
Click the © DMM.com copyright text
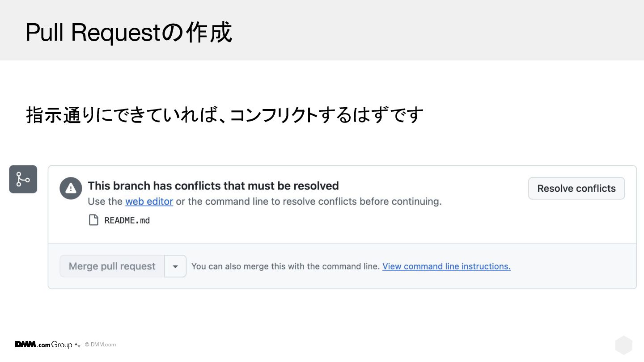[x=101, y=345]
